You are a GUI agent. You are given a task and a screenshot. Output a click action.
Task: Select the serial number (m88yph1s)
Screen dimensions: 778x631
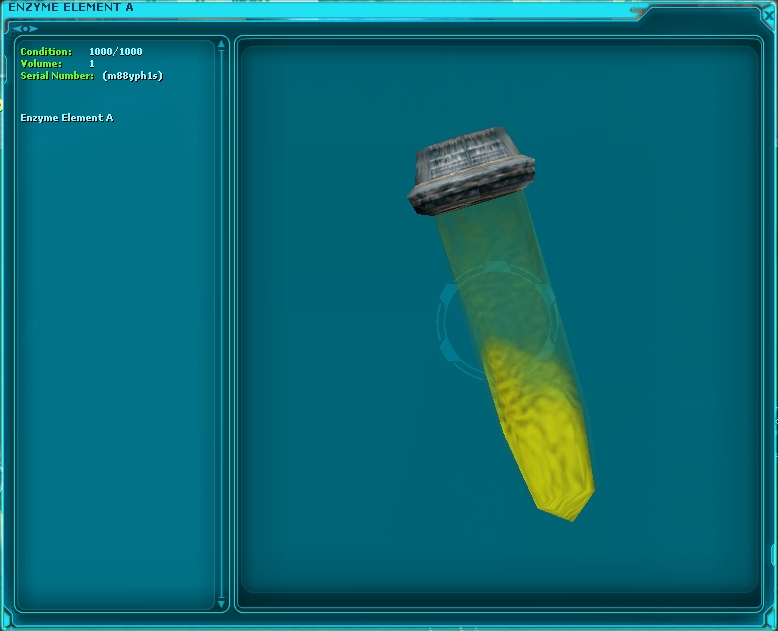[x=132, y=76]
